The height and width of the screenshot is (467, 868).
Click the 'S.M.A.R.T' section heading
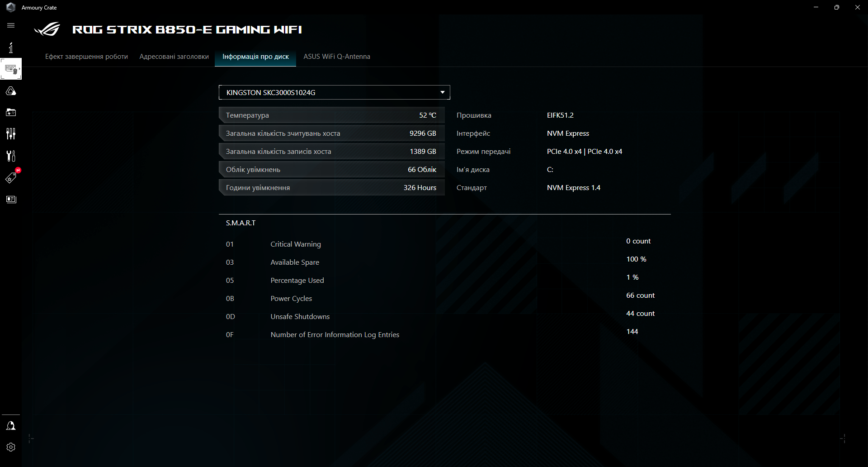[241, 223]
